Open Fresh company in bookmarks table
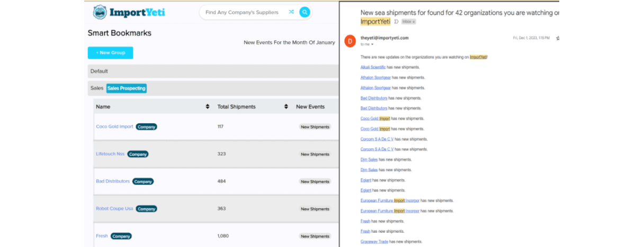Screen dimensions: 644x247 click(x=102, y=236)
